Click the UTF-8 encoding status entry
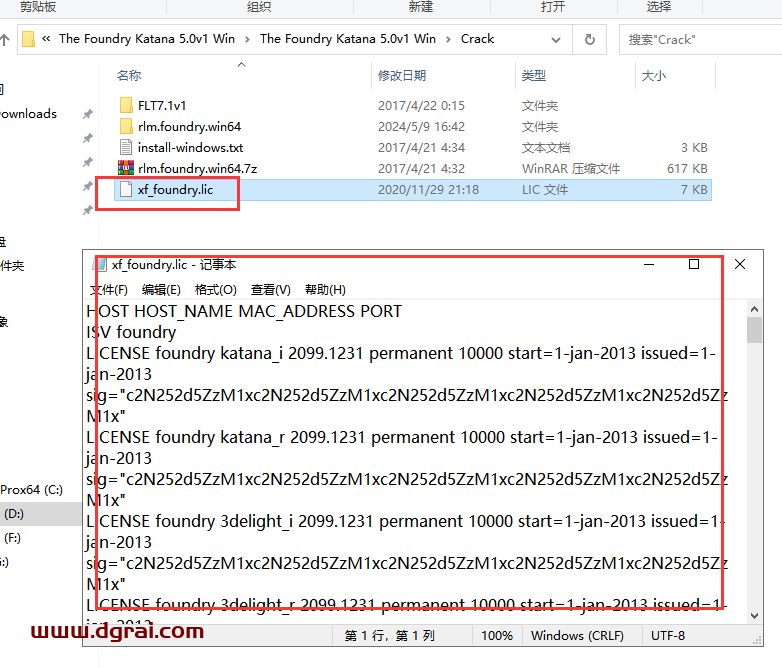This screenshot has width=782, height=668. pos(668,636)
